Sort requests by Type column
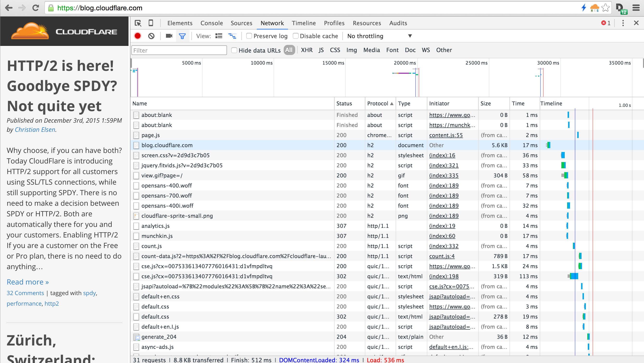The image size is (644, 363). 411,103
